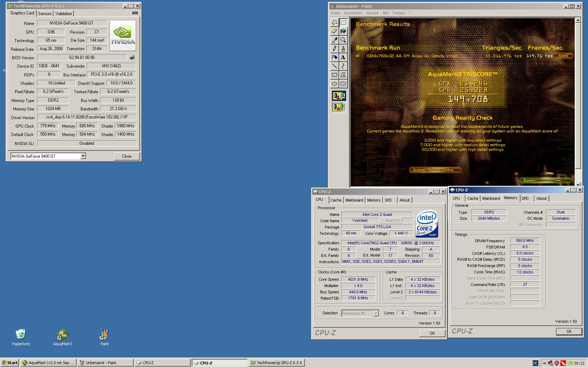The width and height of the screenshot is (588, 368).
Task: Switch to the Sensors tab in GPU-Z
Action: pos(45,14)
